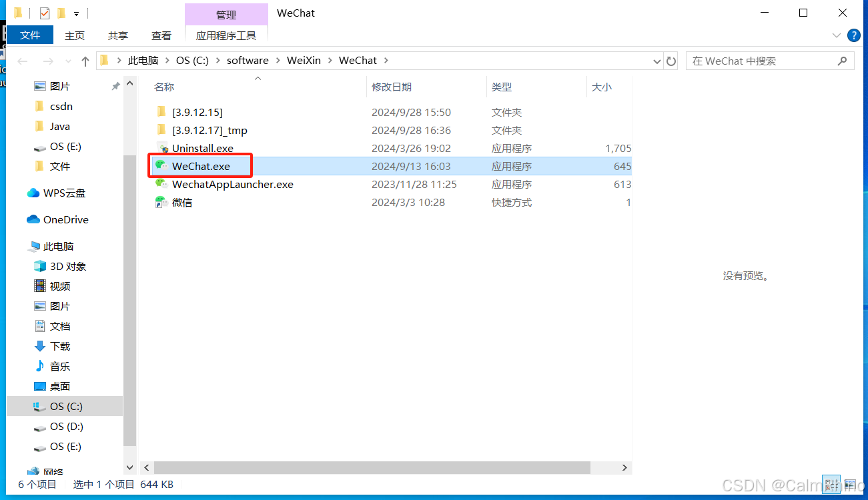Select the 文件 folder in the quick access list
The width and height of the screenshot is (868, 500).
click(x=60, y=166)
